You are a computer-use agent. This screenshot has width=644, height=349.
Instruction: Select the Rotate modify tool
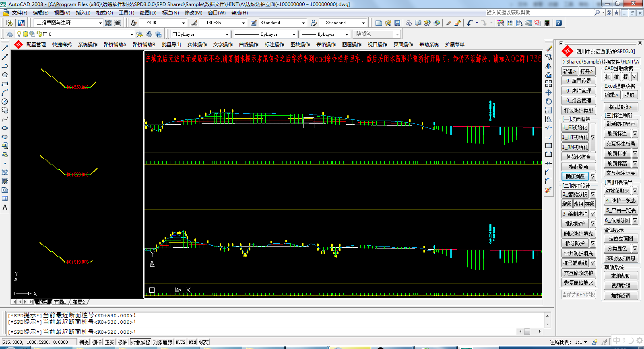[x=549, y=101]
